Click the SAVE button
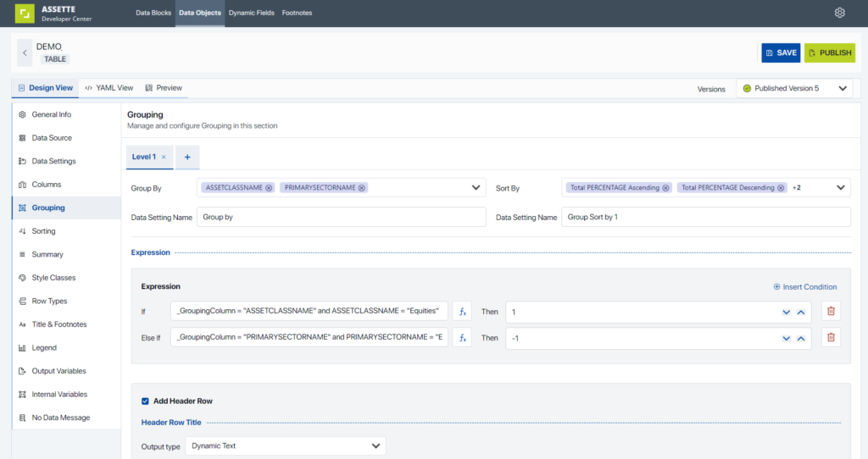Screen dimensions: 868x459 point(780,53)
